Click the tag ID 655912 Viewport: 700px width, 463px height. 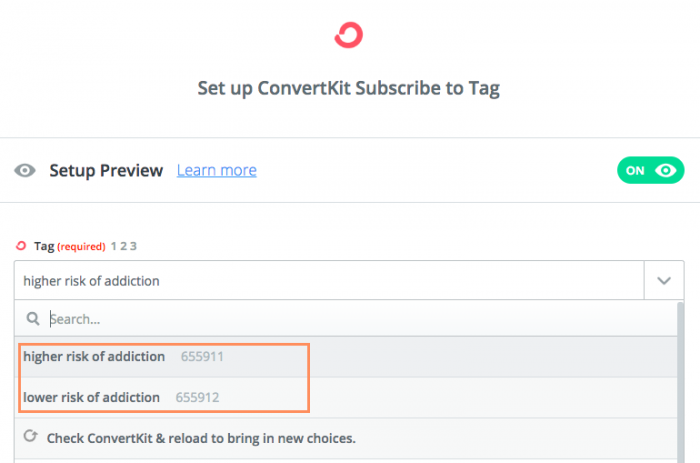click(197, 397)
